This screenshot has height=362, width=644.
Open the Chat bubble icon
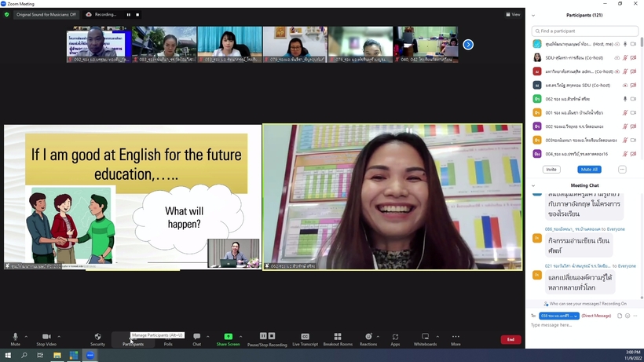pos(196,337)
